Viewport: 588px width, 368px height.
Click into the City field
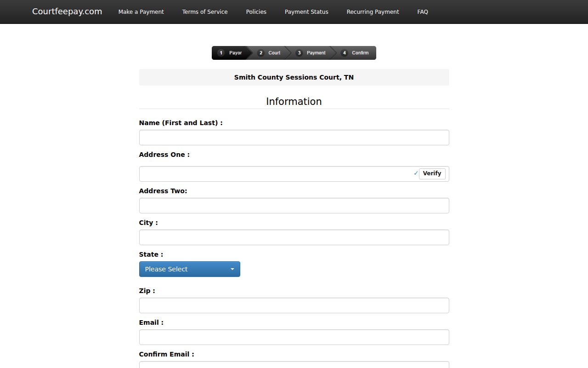tap(294, 237)
